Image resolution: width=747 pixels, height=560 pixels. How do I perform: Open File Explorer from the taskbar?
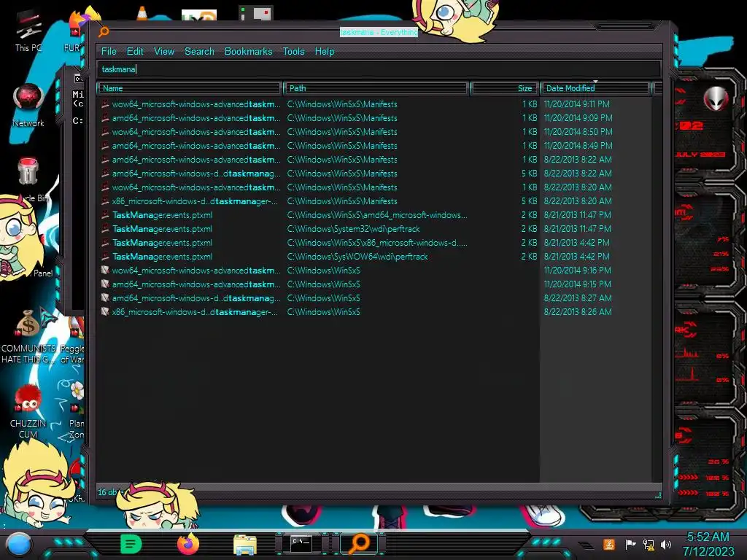tap(245, 545)
